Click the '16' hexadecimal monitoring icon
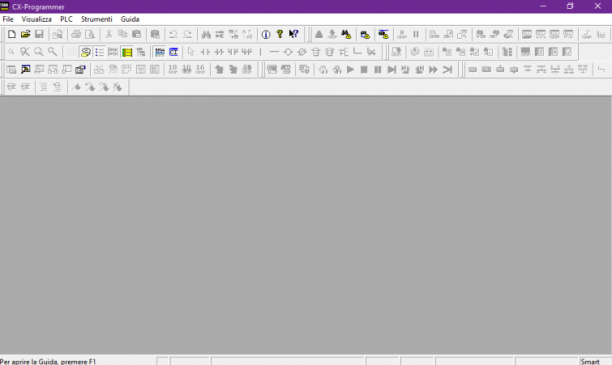The height and width of the screenshot is (365, 612). click(x=200, y=69)
